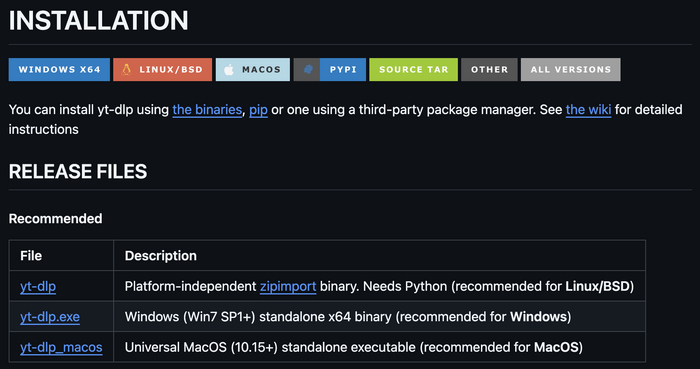The width and height of the screenshot is (700, 369).
Task: Download the yt-dlp_macos file link
Action: point(61,347)
